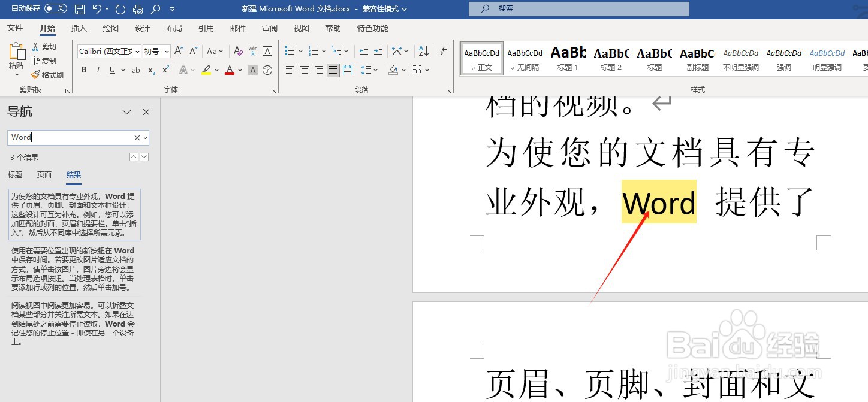Image resolution: width=868 pixels, height=402 pixels.
Task: Switch to the 布局 Layout tab
Action: pyautogui.click(x=174, y=28)
